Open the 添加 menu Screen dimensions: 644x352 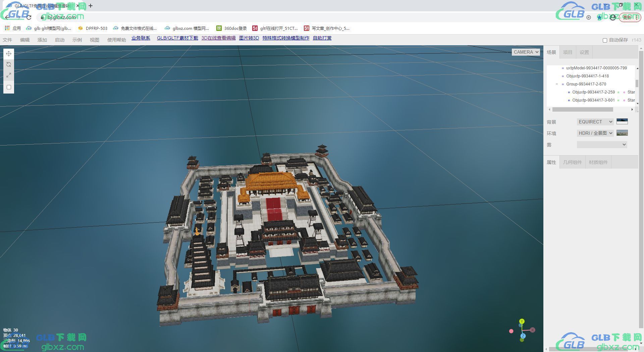[42, 40]
